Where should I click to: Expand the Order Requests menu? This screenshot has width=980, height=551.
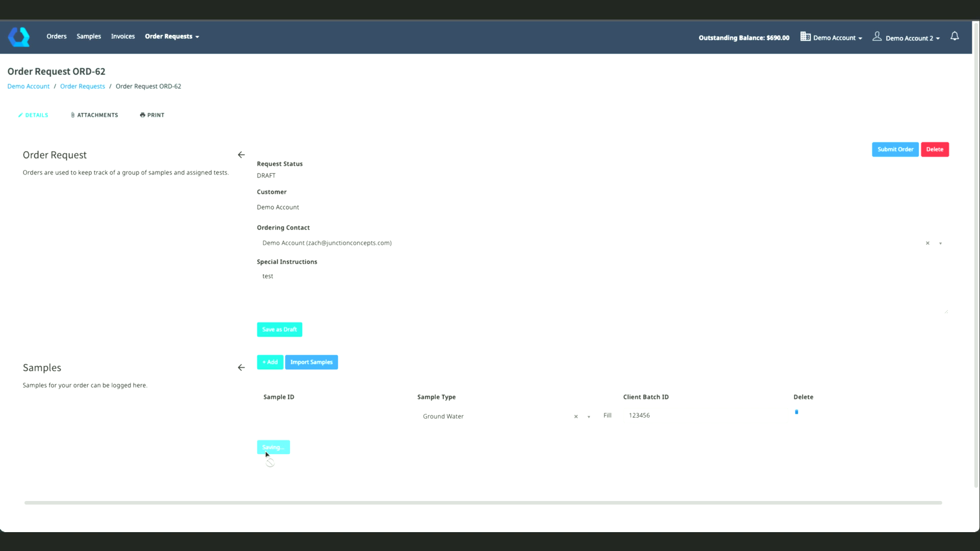click(172, 36)
